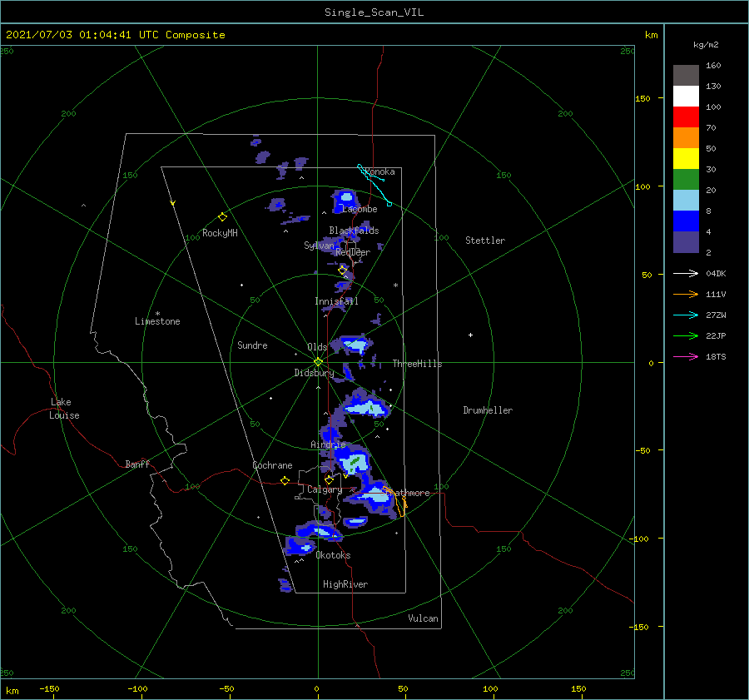Screen dimensions: 749x700
Task: Click the white 04DK arrow in legend
Action: (x=686, y=273)
